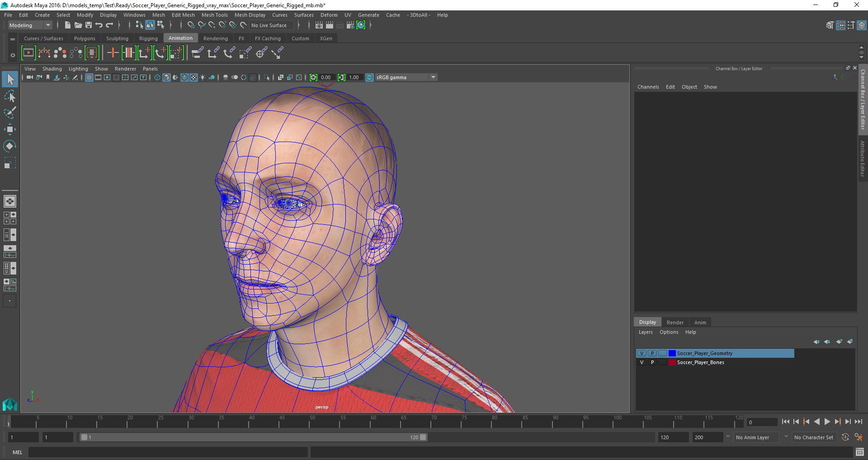
Task: Toggle visibility of Soccer_Player_Geometry layer
Action: coord(642,353)
